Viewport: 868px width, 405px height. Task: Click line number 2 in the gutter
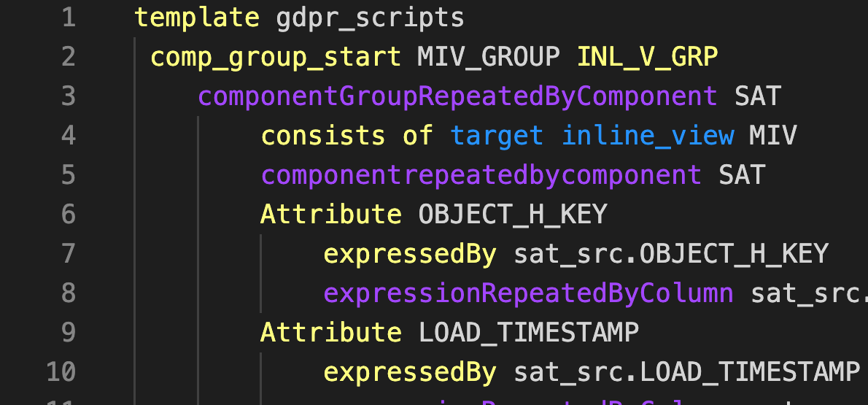tap(69, 57)
